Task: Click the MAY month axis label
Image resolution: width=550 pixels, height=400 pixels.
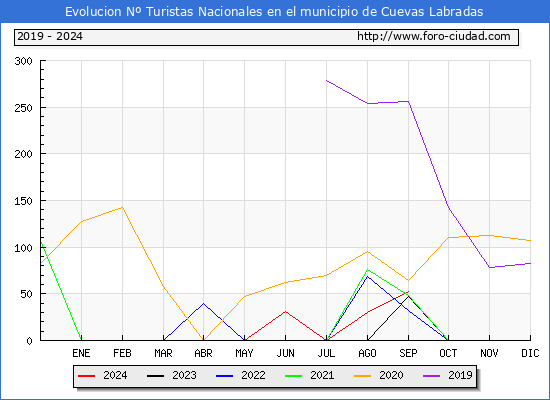Action: pos(244,353)
